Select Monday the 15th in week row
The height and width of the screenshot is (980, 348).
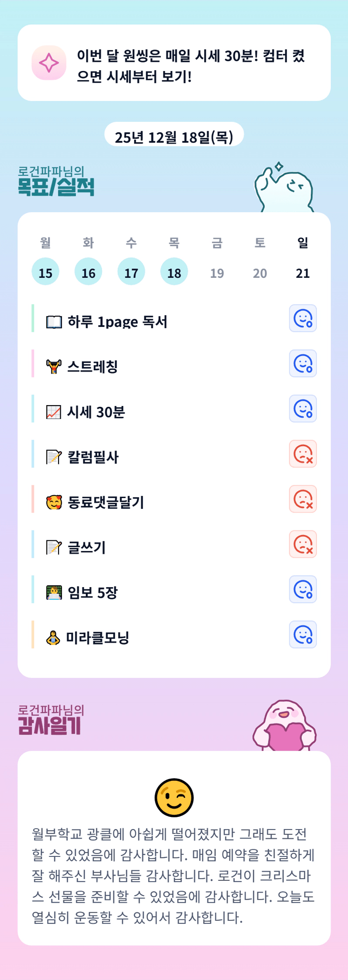(45, 272)
